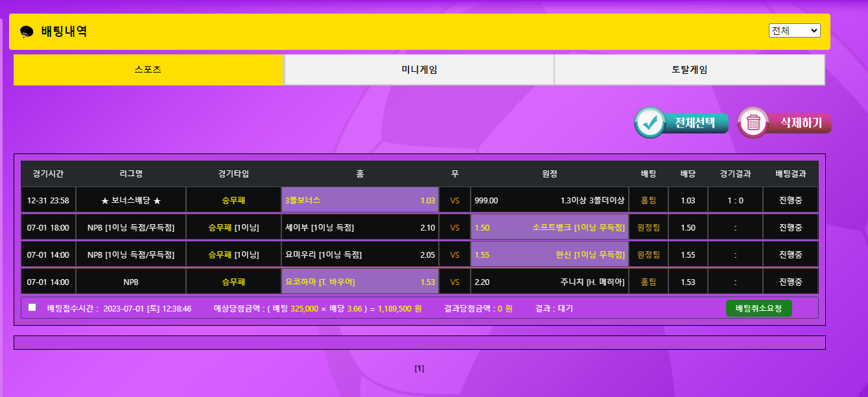Image resolution: width=868 pixels, height=397 pixels.
Task: Click the 한신 [1이닝 무득점] away cell
Action: 549,255
